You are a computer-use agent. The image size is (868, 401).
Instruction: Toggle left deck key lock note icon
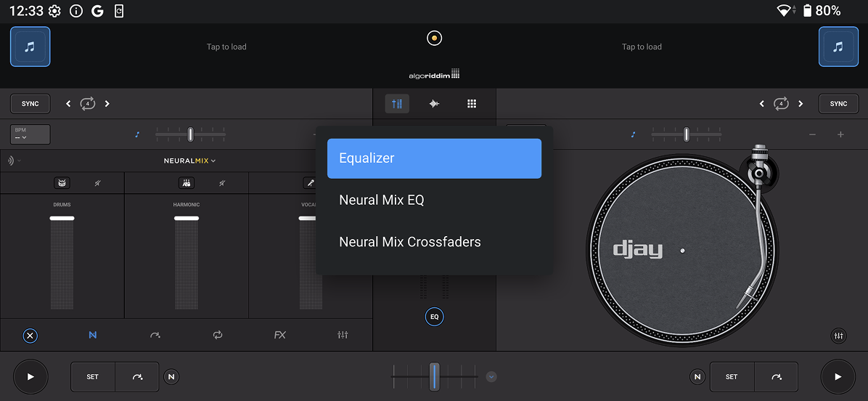[138, 134]
